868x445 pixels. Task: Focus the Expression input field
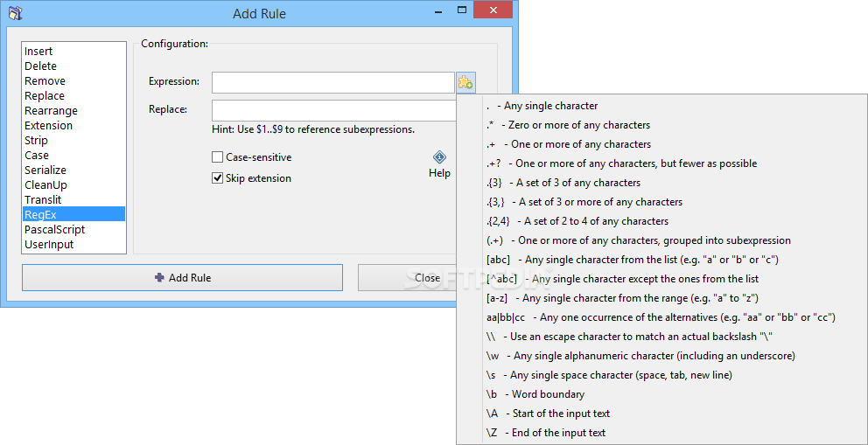(333, 82)
